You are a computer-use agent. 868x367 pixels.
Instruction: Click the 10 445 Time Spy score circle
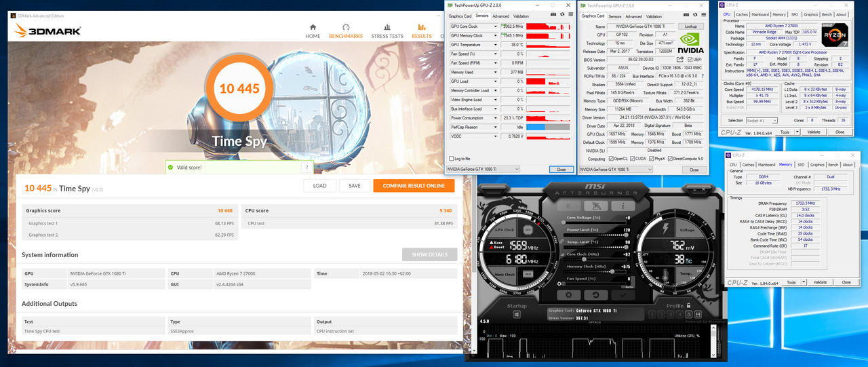click(x=240, y=88)
